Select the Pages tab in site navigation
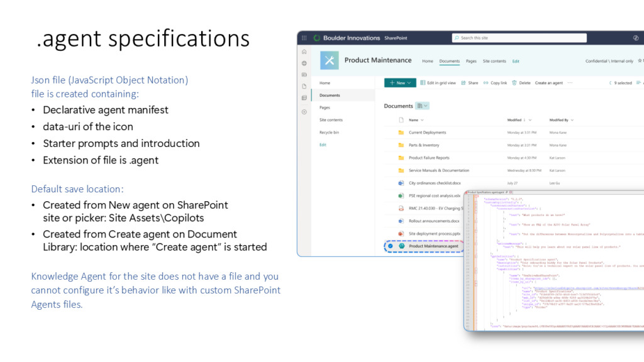Screen dimensions: 644x362 [x=471, y=61]
